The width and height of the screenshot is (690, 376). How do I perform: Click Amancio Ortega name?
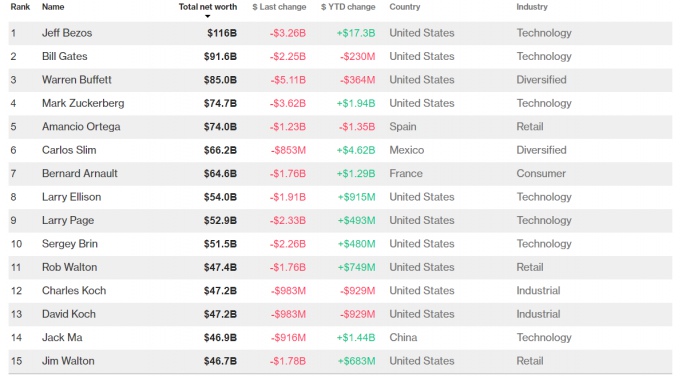pos(81,127)
